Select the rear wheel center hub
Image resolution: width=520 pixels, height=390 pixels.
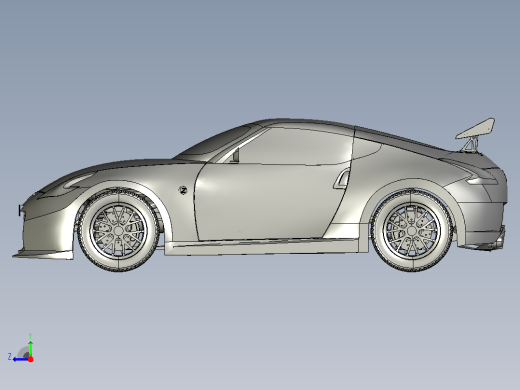tap(412, 231)
